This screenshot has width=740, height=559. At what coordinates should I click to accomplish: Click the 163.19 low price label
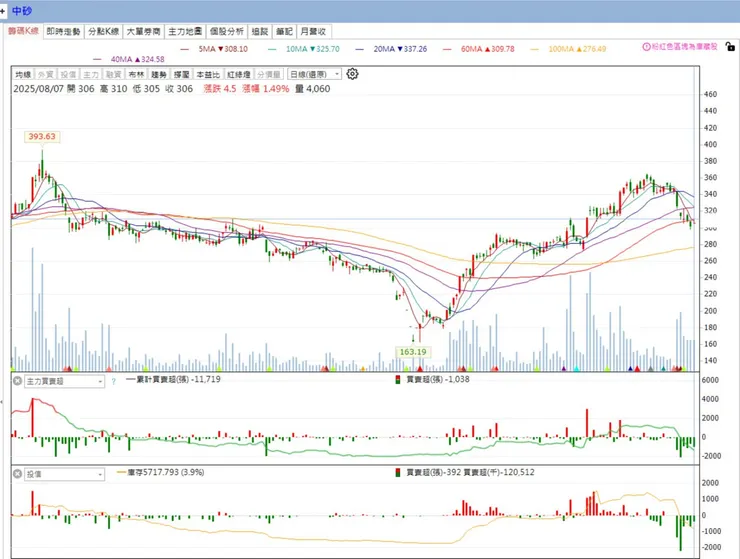[413, 352]
